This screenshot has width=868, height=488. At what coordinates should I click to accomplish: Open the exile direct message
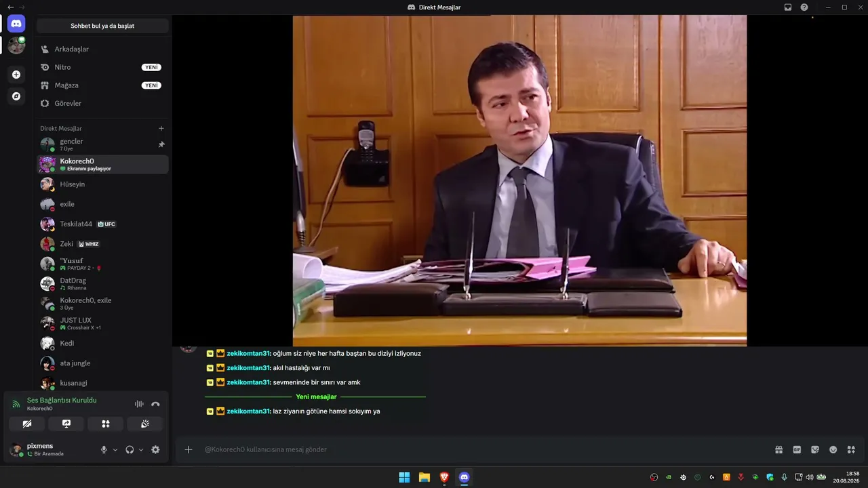click(x=102, y=204)
